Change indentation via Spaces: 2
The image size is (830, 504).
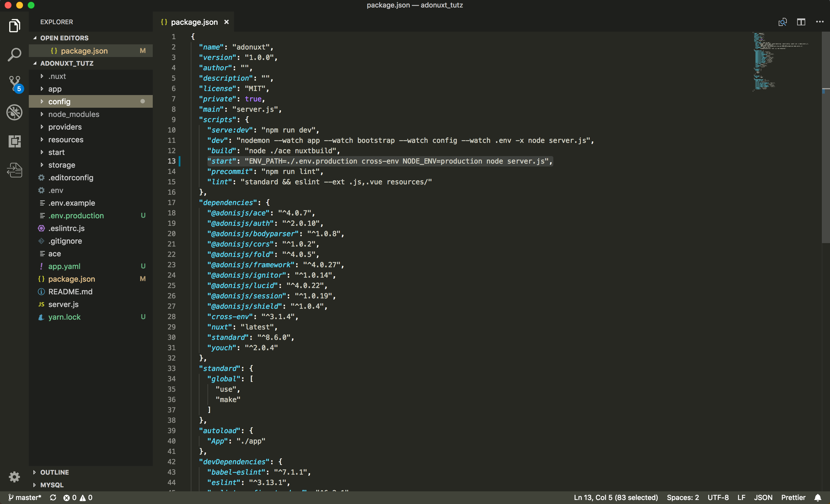682,498
